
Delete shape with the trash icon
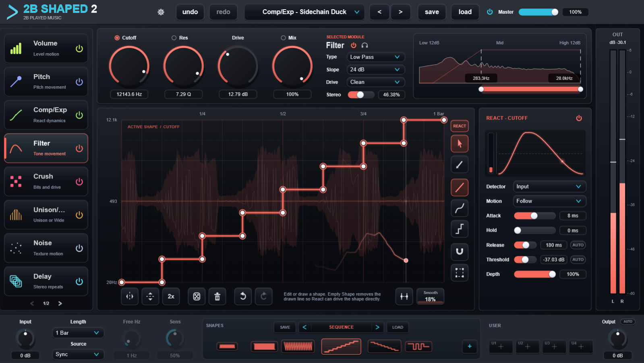click(217, 297)
